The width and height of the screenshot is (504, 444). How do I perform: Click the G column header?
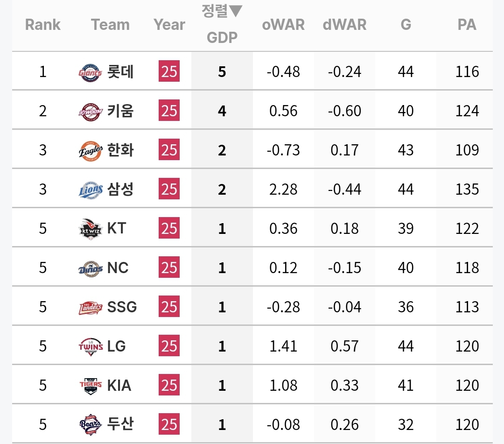[406, 25]
